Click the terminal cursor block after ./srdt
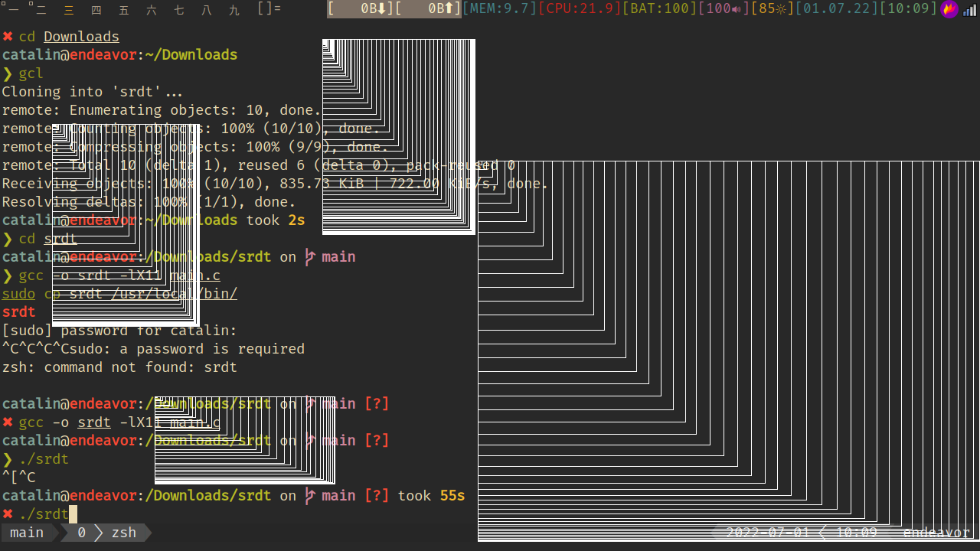 click(x=73, y=514)
